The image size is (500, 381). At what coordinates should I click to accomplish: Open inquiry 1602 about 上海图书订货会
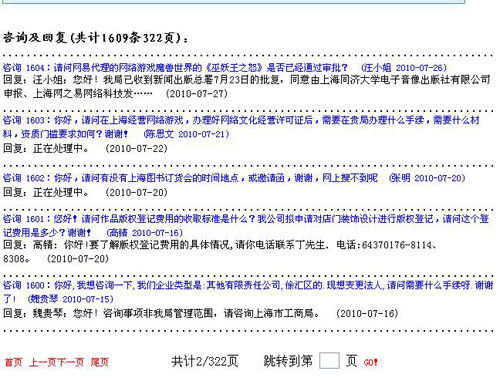[x=234, y=178]
